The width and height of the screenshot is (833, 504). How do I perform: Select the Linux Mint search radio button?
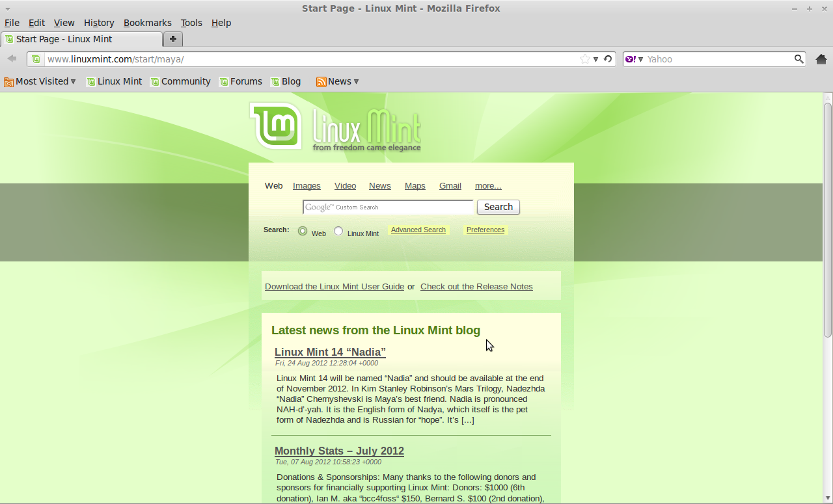[x=338, y=231]
